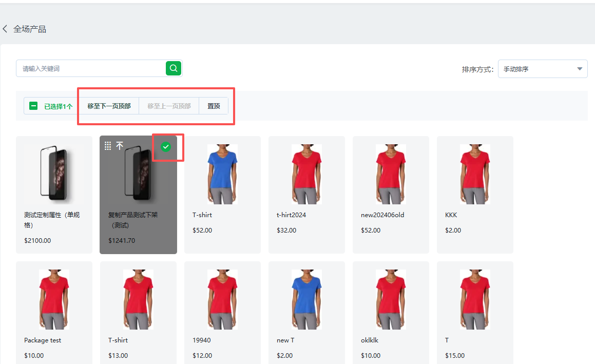Viewport: 595px width, 364px height.
Task: Select the t-hirt2024 product card
Action: [306, 194]
